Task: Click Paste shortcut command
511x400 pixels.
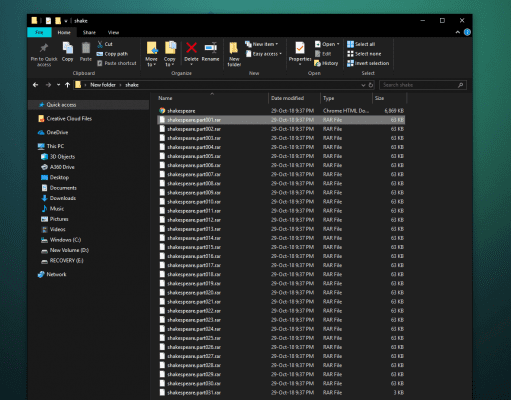Action: coord(116,63)
